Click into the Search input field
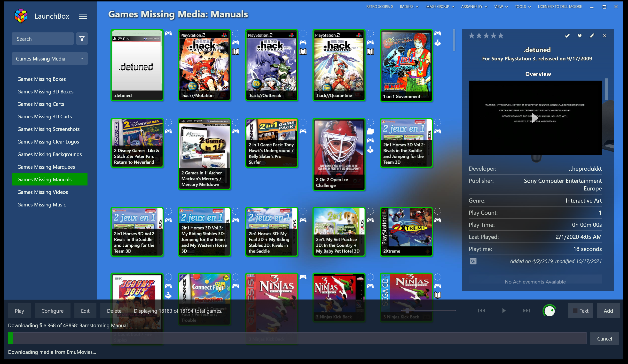 click(42, 38)
